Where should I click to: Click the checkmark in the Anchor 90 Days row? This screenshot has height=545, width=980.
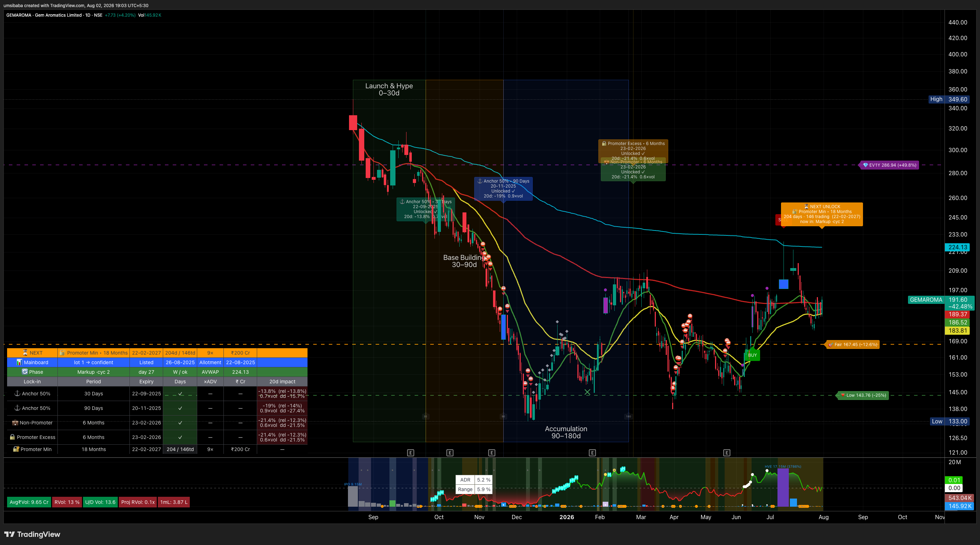point(180,408)
